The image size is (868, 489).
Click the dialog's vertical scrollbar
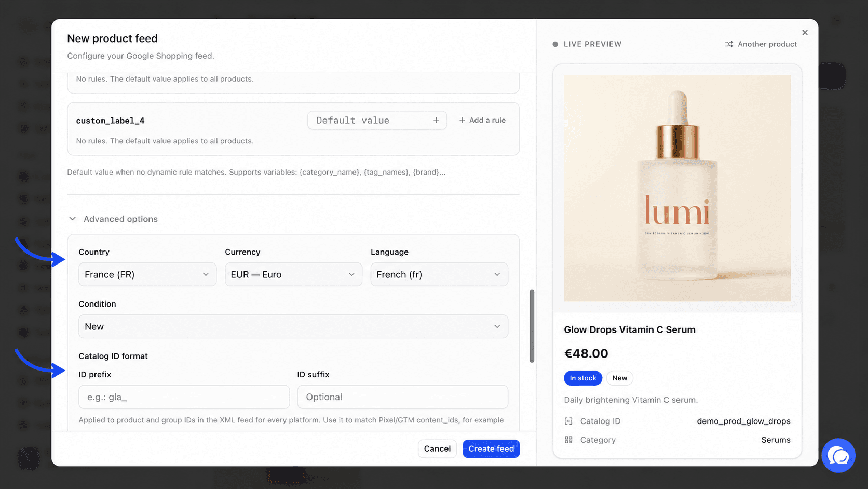pyautogui.click(x=532, y=326)
